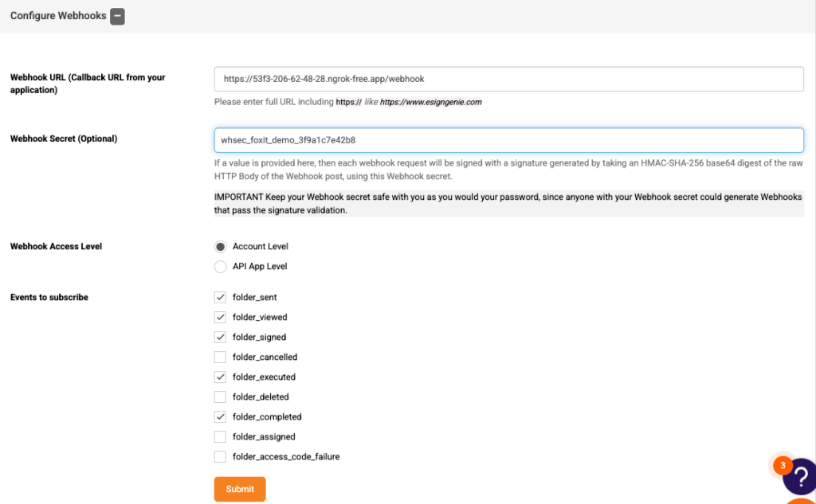816x504 pixels.
Task: Click the Webhook Access Level label
Action: [x=57, y=247]
